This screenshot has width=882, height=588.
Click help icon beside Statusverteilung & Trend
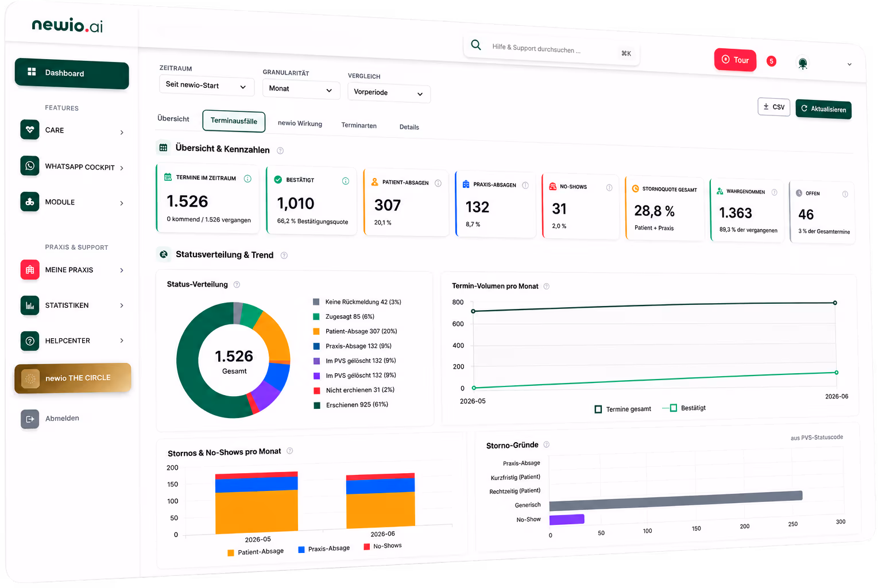point(284,256)
